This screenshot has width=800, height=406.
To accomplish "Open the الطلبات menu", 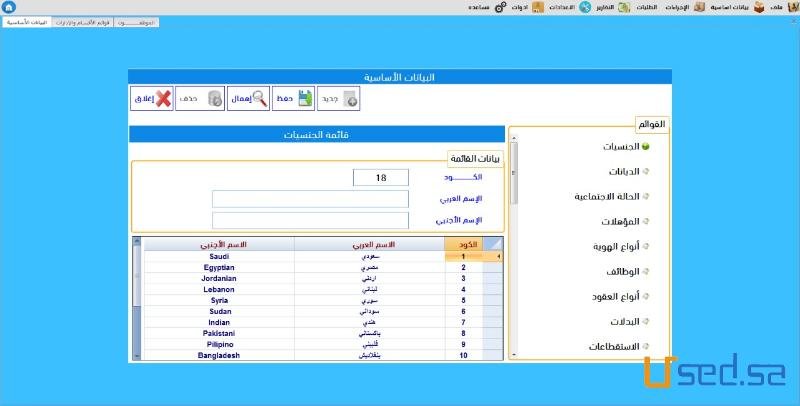I will point(646,7).
